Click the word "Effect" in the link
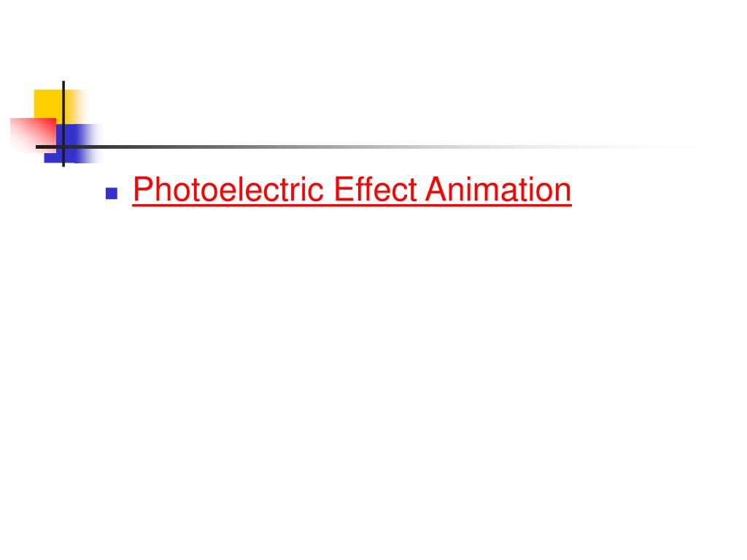 [376, 189]
